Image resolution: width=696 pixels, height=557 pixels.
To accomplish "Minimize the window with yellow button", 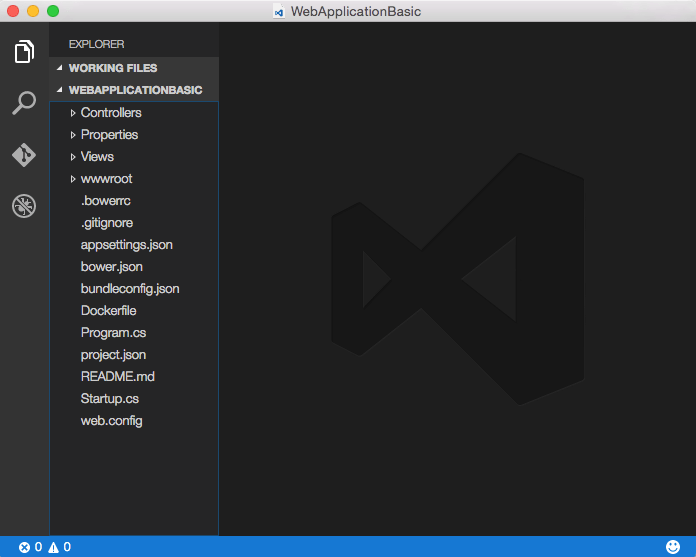I will point(33,11).
